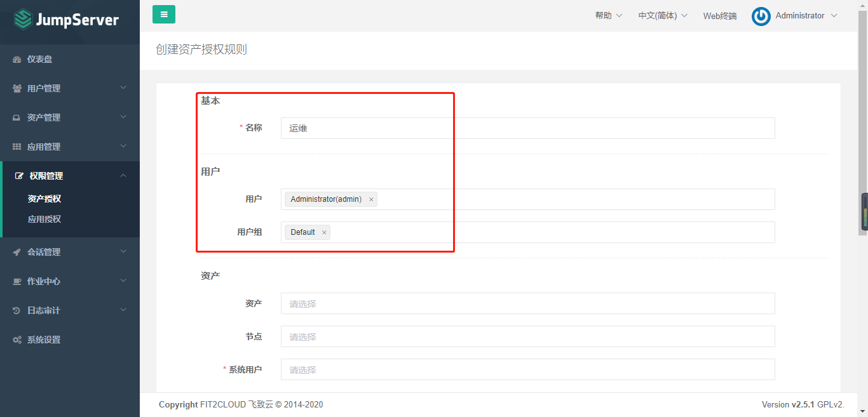
Task: Expand the 日志审计 menu chevron
Action: pos(123,310)
